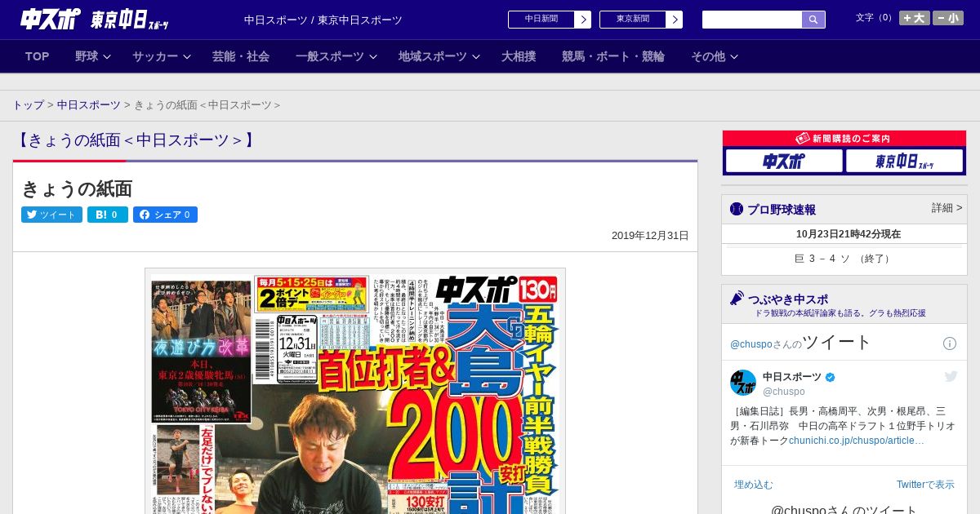Decrease text size with −小 button
The width and height of the screenshot is (980, 514).
948,18
